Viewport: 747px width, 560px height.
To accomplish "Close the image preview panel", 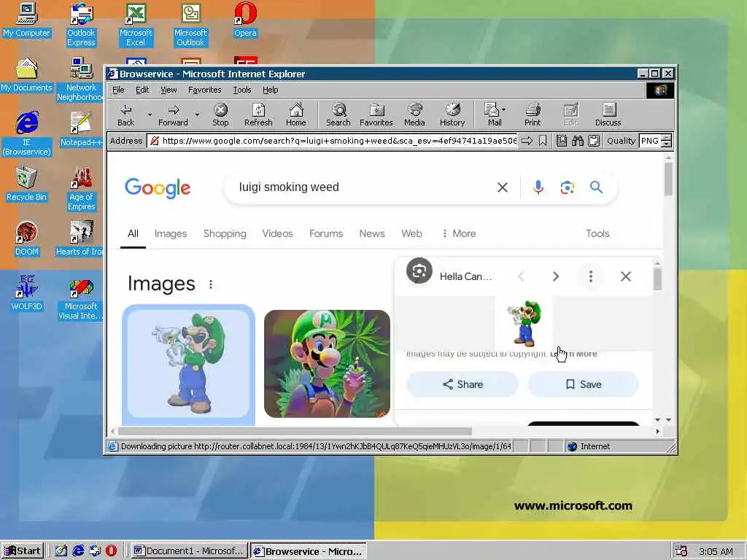I will tap(625, 276).
